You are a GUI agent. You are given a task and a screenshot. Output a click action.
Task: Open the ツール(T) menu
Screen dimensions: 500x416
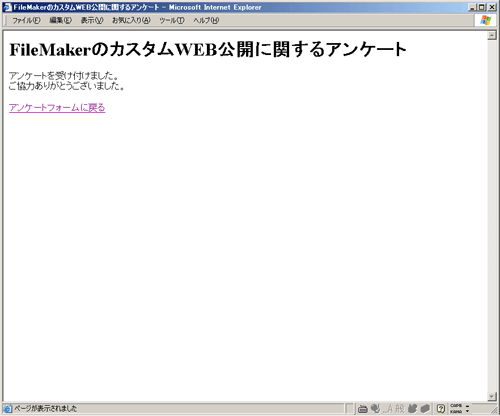click(x=172, y=20)
